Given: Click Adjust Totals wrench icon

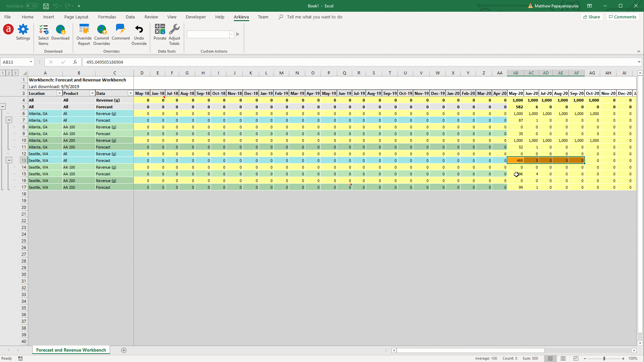Looking at the screenshot, I should click(x=174, y=29).
